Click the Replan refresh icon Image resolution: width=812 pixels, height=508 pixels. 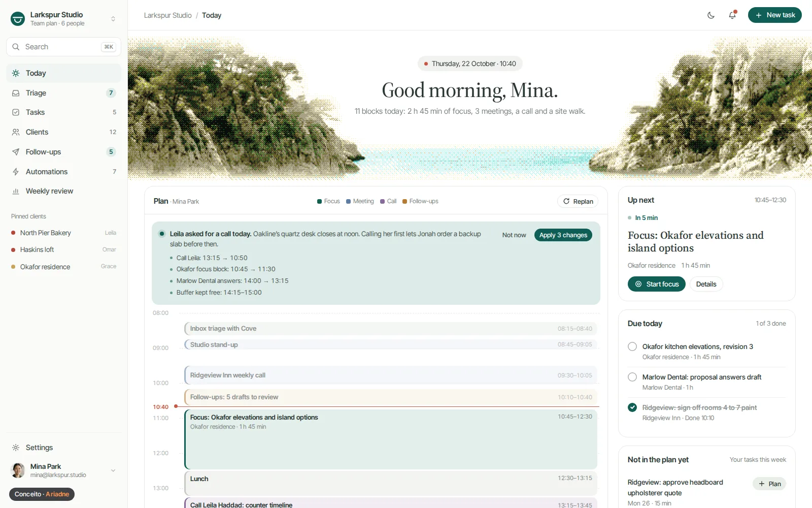(566, 201)
